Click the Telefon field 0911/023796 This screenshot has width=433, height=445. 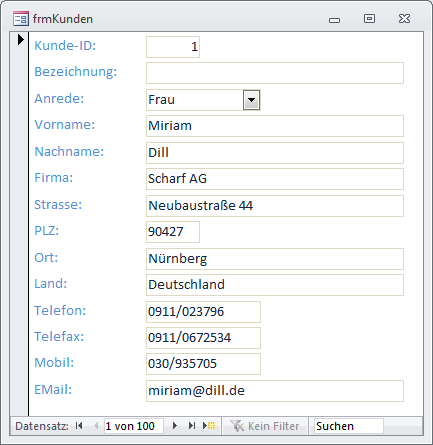(203, 312)
